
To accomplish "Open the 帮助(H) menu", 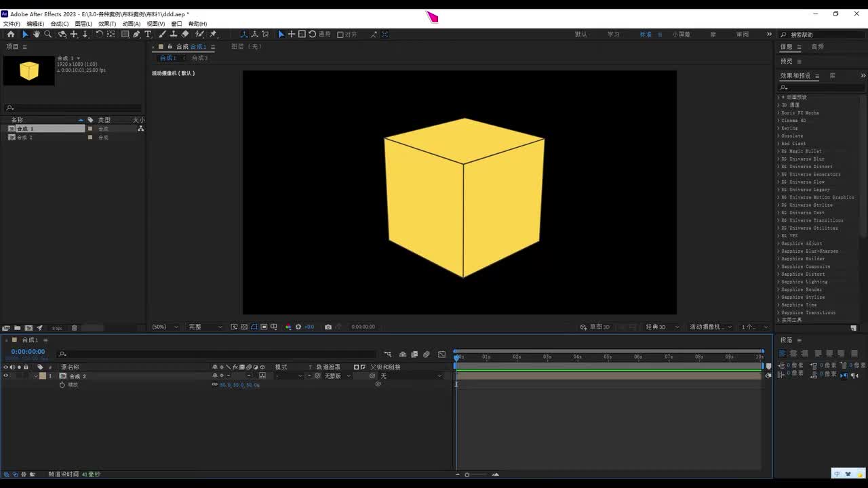I will [198, 24].
